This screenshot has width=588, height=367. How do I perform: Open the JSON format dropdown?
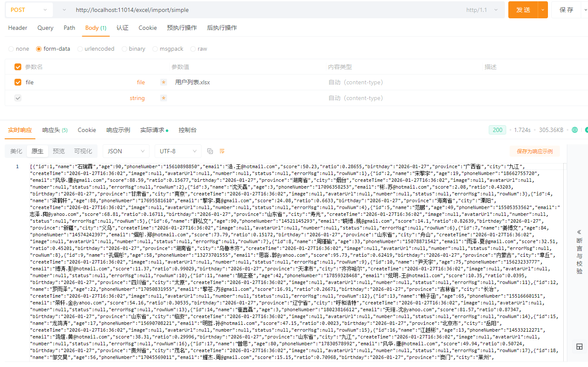(x=126, y=151)
